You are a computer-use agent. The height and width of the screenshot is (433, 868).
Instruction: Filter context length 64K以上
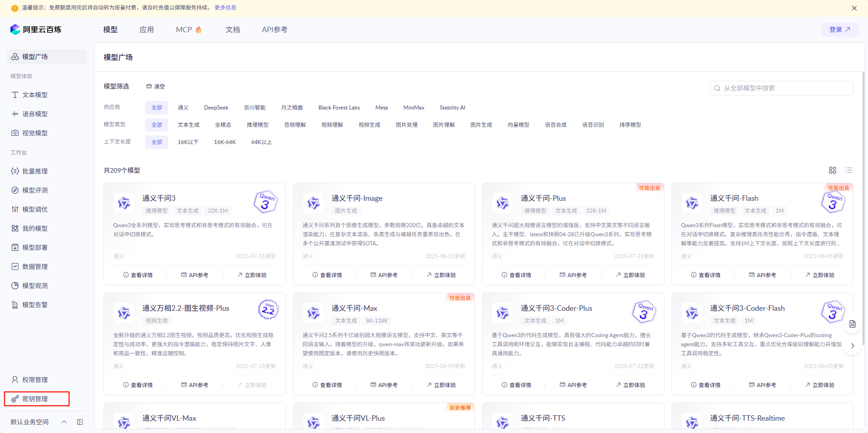coord(262,142)
